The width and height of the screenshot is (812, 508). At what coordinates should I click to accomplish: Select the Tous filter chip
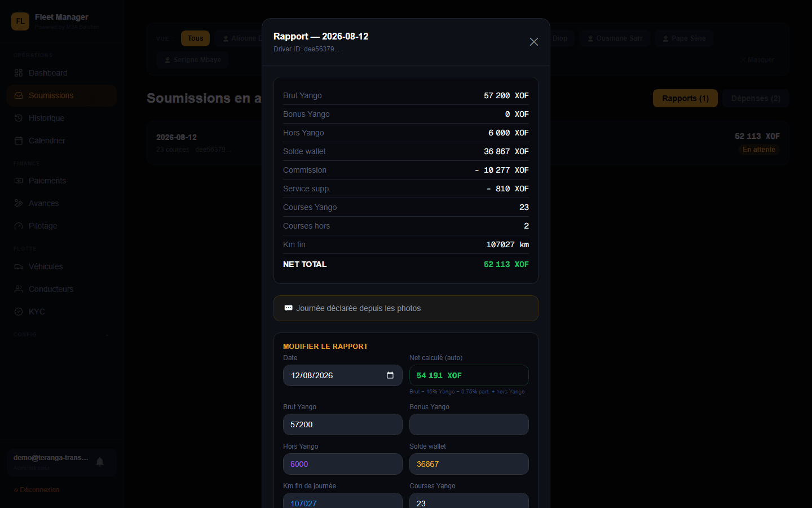coord(195,38)
